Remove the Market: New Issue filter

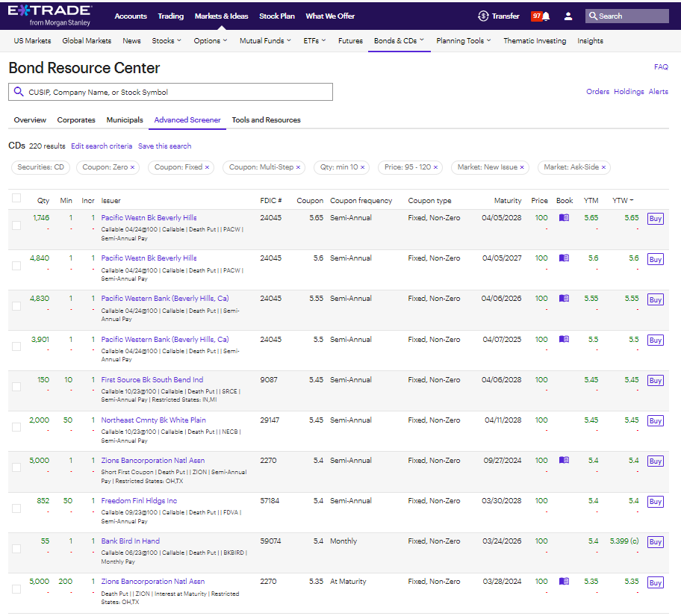522,167
